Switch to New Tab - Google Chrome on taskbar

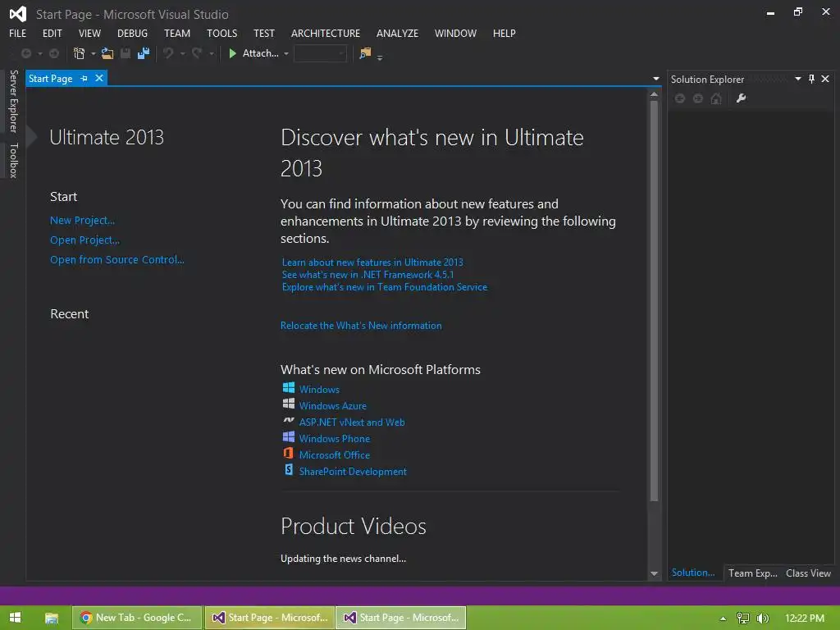click(137, 618)
